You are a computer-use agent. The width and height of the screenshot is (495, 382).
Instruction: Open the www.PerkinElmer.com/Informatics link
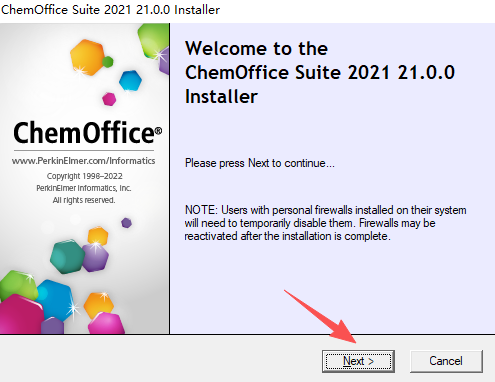coord(84,161)
